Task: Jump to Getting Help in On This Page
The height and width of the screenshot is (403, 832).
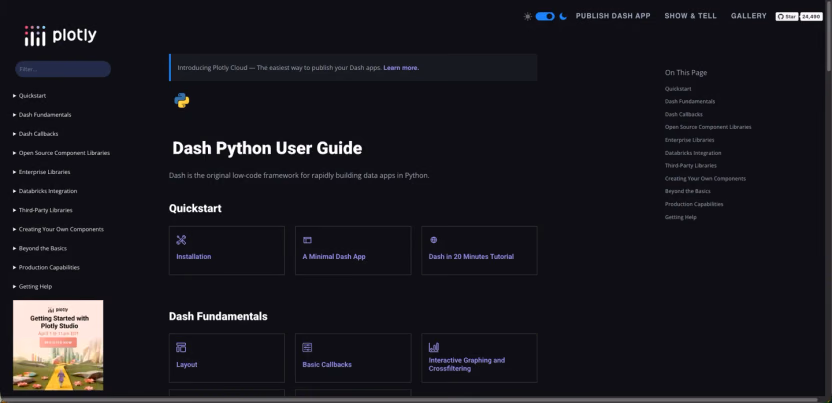Action: click(681, 217)
